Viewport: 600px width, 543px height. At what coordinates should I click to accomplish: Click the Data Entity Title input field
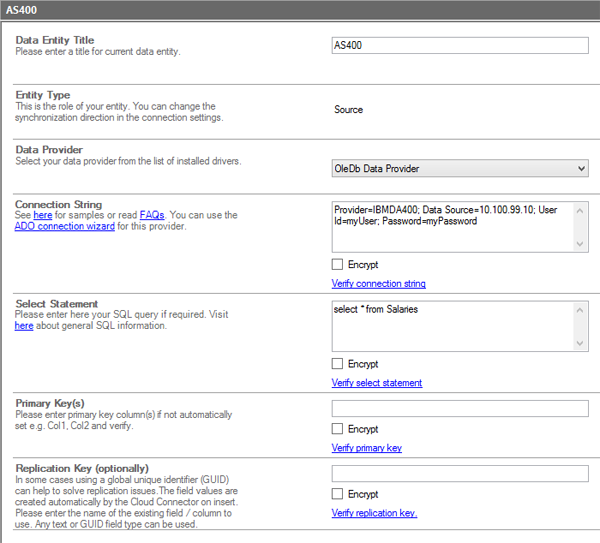pyautogui.click(x=460, y=46)
